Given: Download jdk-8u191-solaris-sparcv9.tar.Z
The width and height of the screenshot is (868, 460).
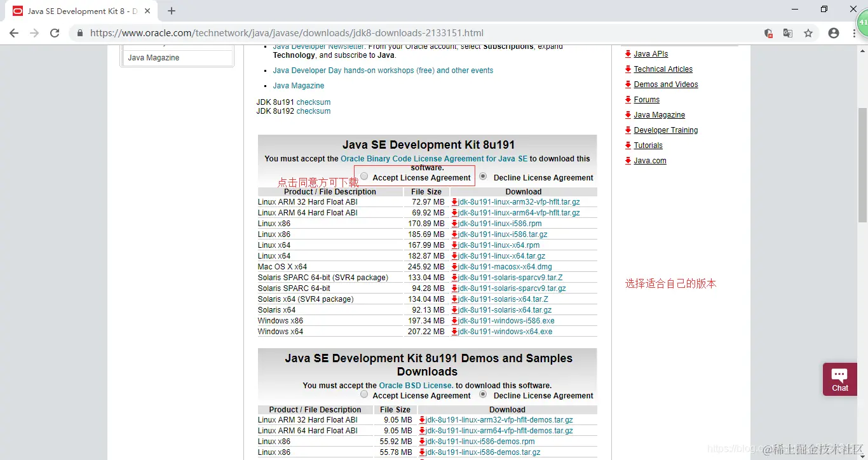Looking at the screenshot, I should click(x=510, y=278).
